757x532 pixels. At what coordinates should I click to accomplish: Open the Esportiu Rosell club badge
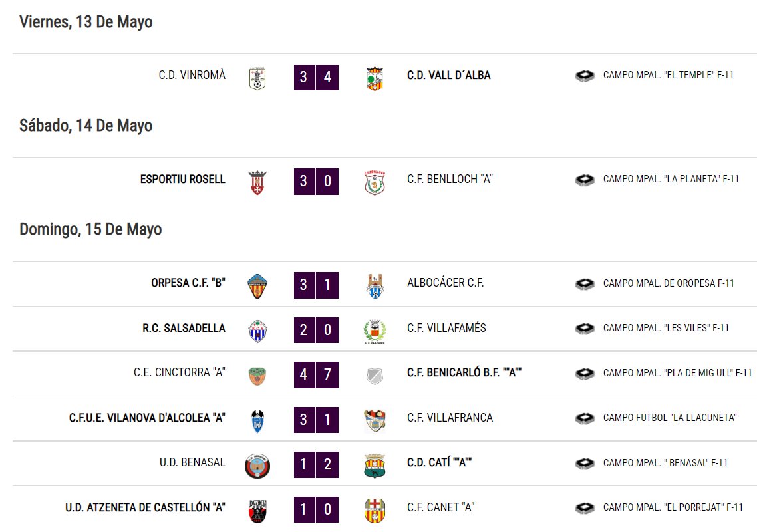[257, 182]
